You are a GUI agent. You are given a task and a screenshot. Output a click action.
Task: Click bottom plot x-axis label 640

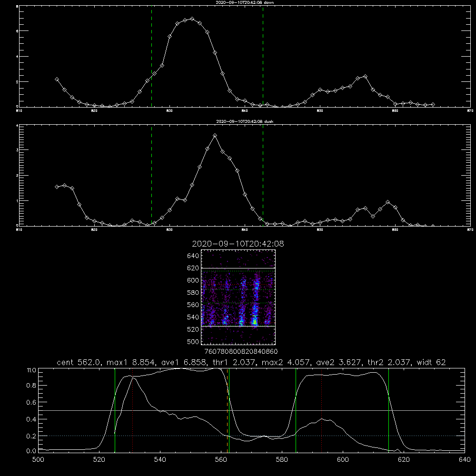tap(465, 460)
